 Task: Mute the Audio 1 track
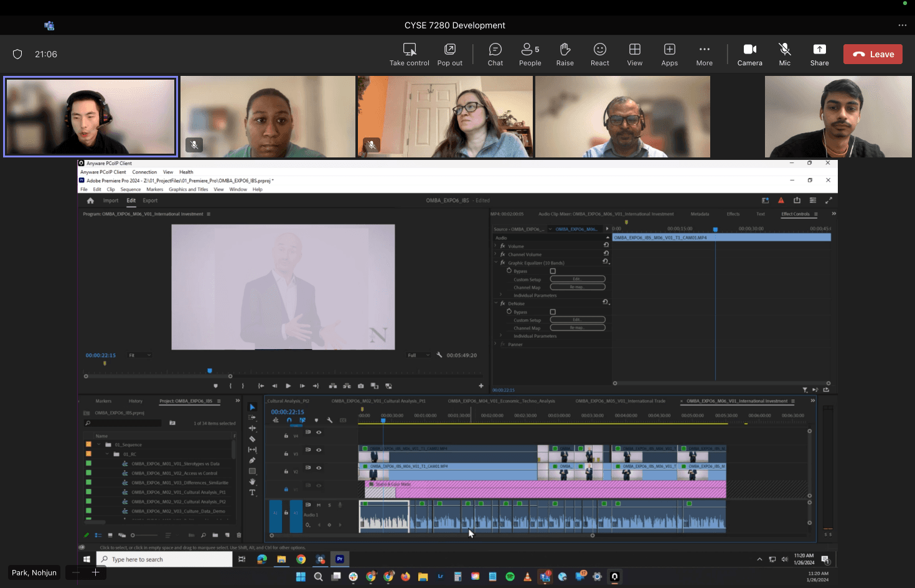[319, 505]
